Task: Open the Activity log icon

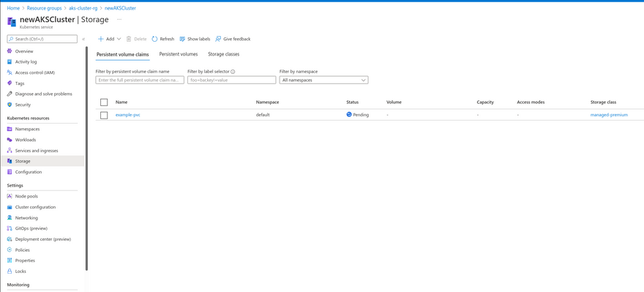Action: coord(10,62)
